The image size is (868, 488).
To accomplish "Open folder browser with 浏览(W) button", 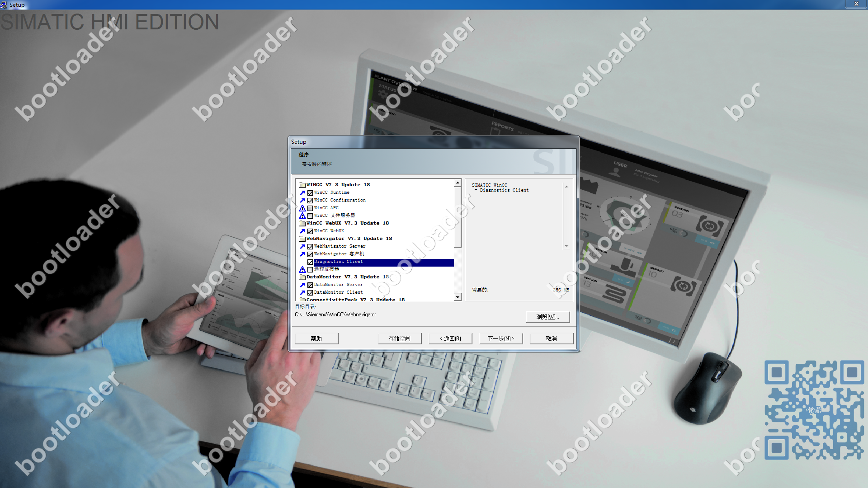I will point(548,317).
